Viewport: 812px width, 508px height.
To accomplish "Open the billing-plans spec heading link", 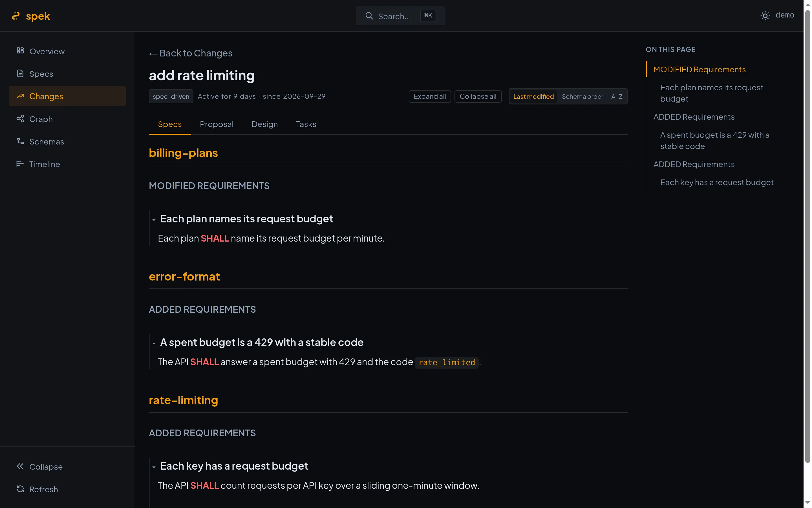I will point(183,153).
